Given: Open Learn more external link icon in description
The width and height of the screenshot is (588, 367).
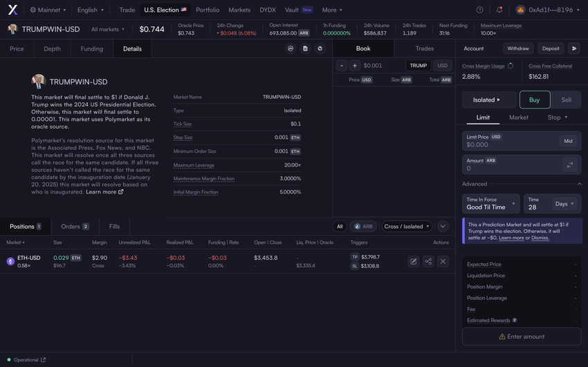Looking at the screenshot, I should (x=121, y=191).
